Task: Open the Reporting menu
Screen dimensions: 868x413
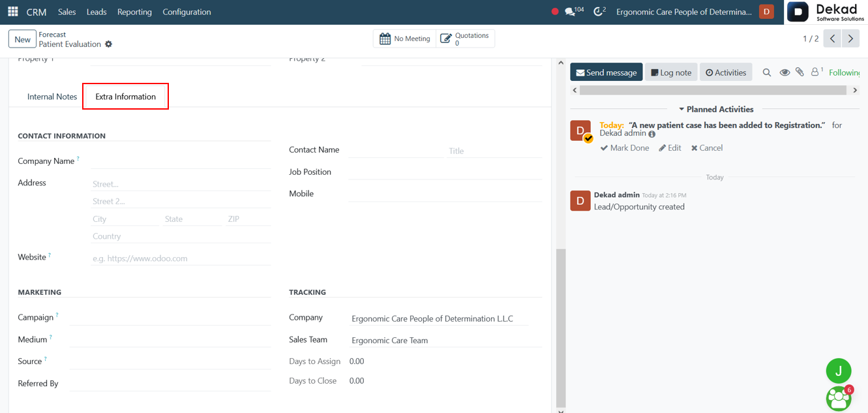Action: tap(134, 12)
